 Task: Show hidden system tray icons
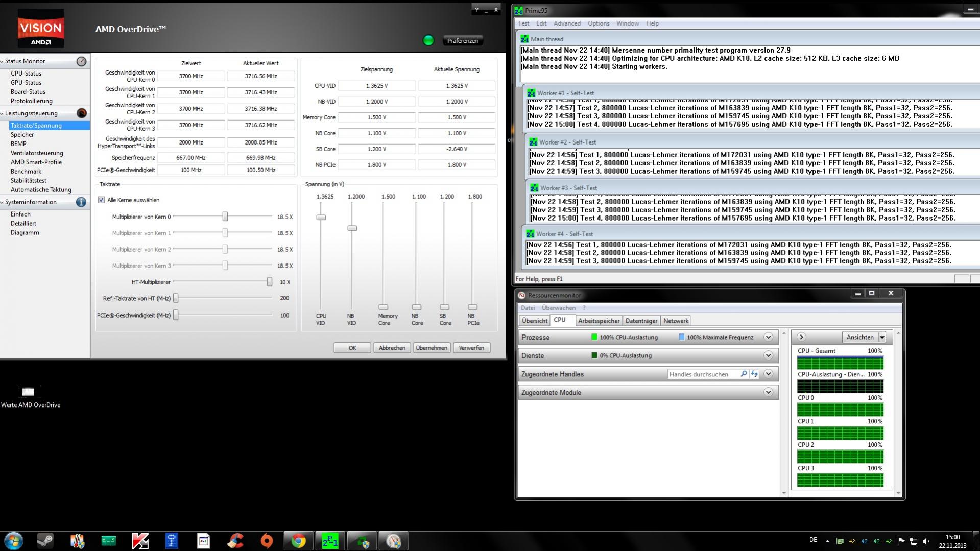point(827,541)
